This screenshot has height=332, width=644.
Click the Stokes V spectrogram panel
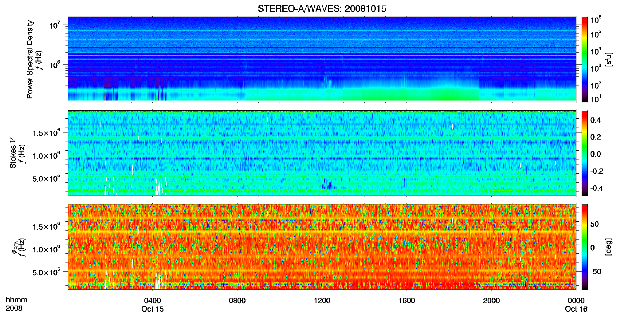pyautogui.click(x=322, y=153)
